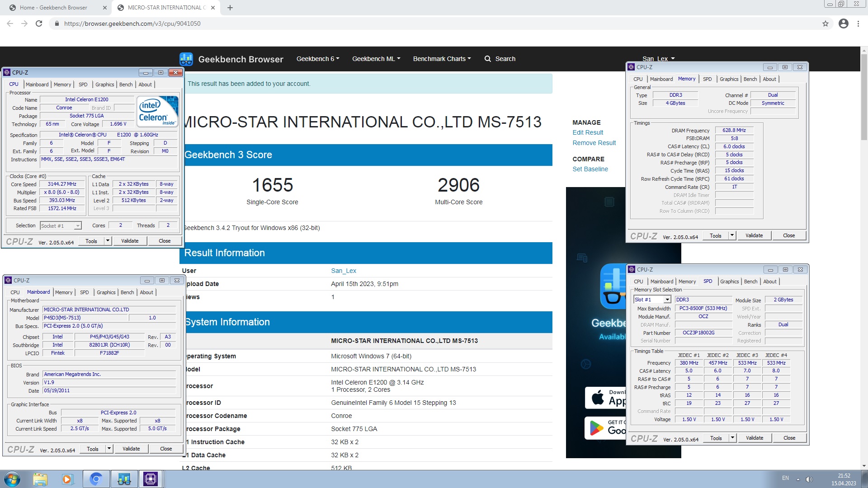This screenshot has width=868, height=488.
Task: Open Slot #1 dropdown in SPD window
Action: (652, 300)
